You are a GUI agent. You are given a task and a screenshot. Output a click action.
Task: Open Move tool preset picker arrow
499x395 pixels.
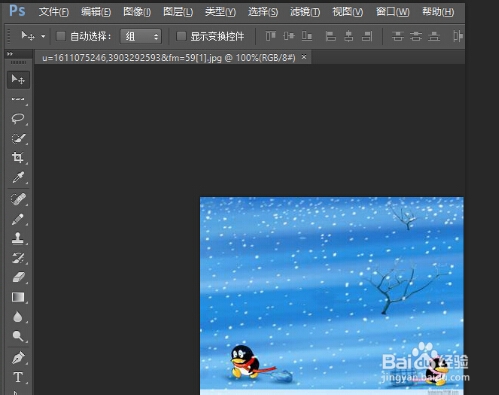click(x=43, y=36)
